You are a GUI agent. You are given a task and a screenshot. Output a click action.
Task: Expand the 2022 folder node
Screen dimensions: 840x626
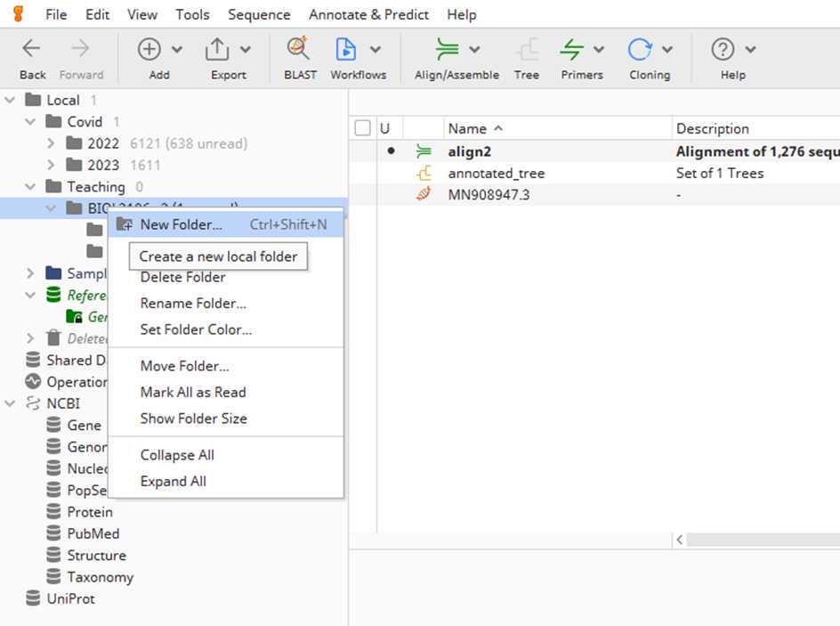pyautogui.click(x=51, y=143)
